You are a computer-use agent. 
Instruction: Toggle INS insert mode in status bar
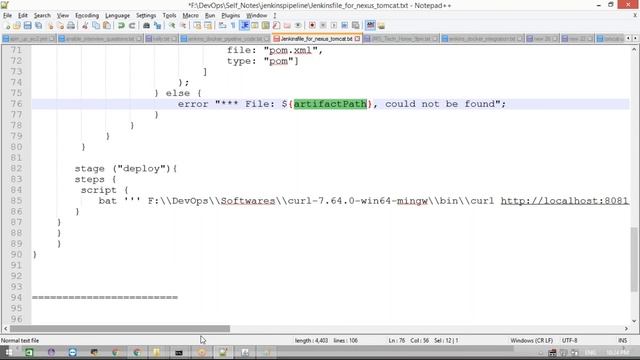(622, 340)
